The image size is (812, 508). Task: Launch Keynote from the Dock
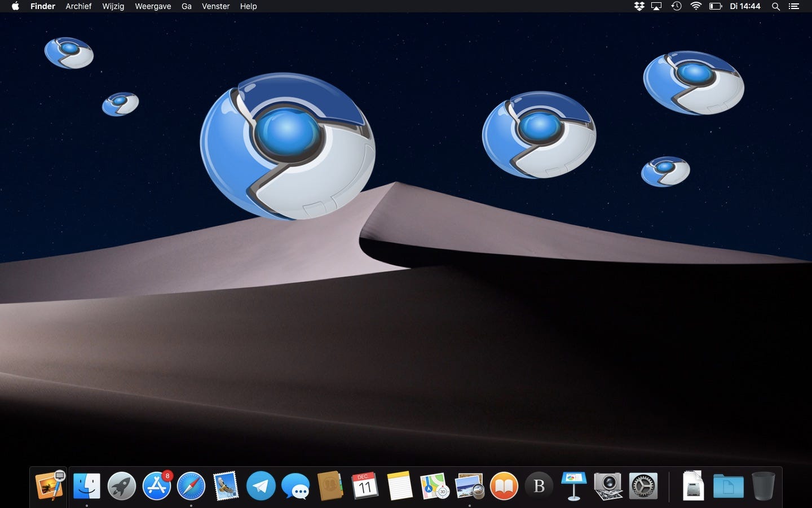coord(573,486)
